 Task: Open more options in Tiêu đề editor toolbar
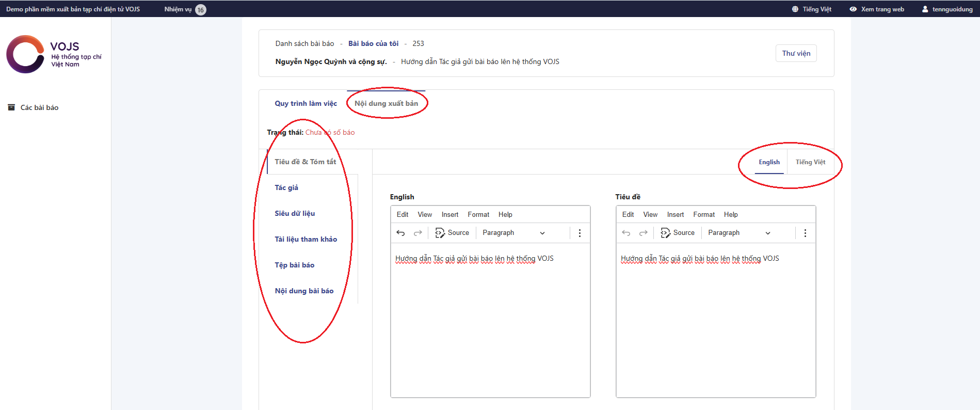[805, 233]
